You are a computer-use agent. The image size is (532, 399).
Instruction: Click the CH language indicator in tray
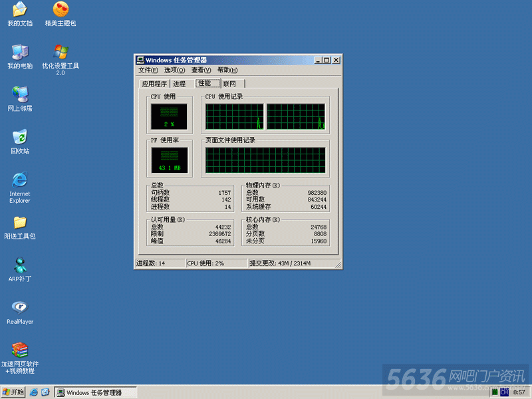(x=504, y=392)
